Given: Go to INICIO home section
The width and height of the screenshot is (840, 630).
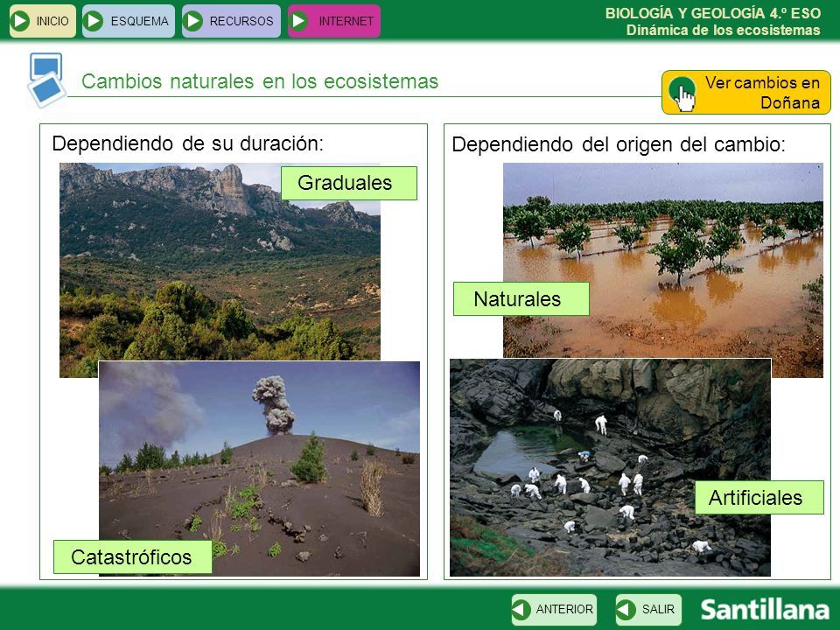Looking at the screenshot, I should [42, 21].
